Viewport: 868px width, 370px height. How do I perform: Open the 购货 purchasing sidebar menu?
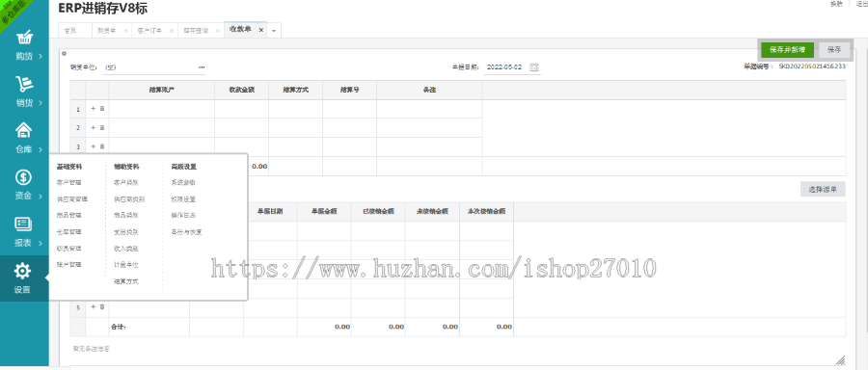pyautogui.click(x=24, y=45)
